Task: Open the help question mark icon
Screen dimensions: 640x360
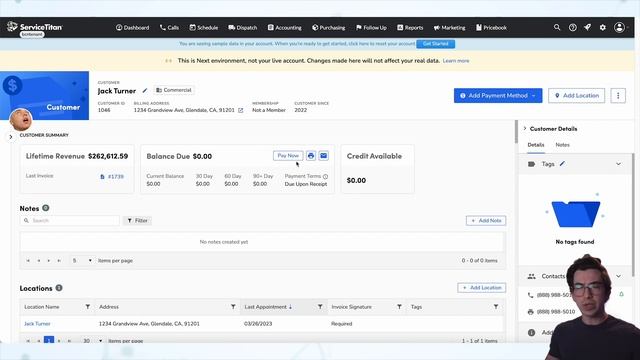Action: [x=573, y=27]
